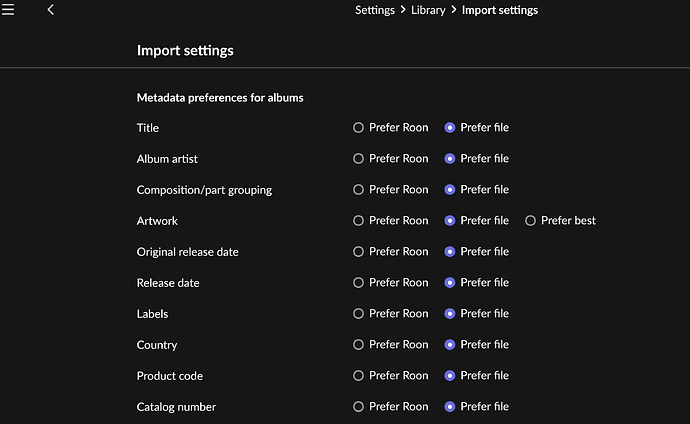Choose Prefer Roon for Artwork
This screenshot has height=424, width=690.
[x=359, y=221]
